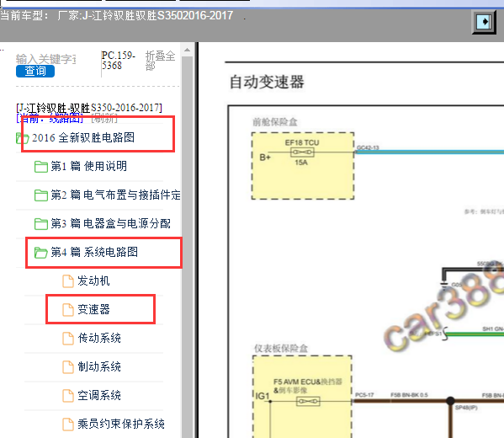Viewport: 504px width, 438px height.
Task: Open the 发动机 document
Action: (93, 281)
